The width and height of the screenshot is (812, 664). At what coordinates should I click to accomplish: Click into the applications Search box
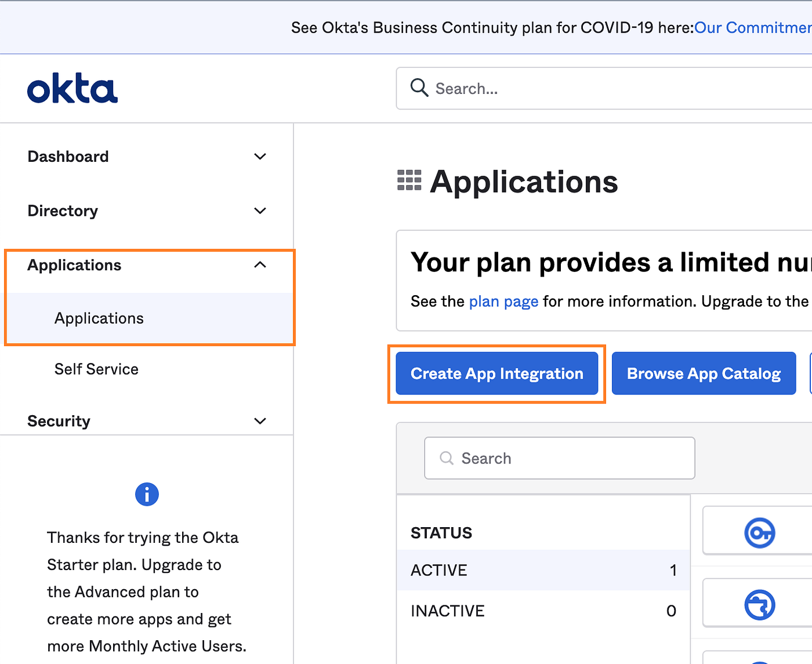click(x=560, y=458)
